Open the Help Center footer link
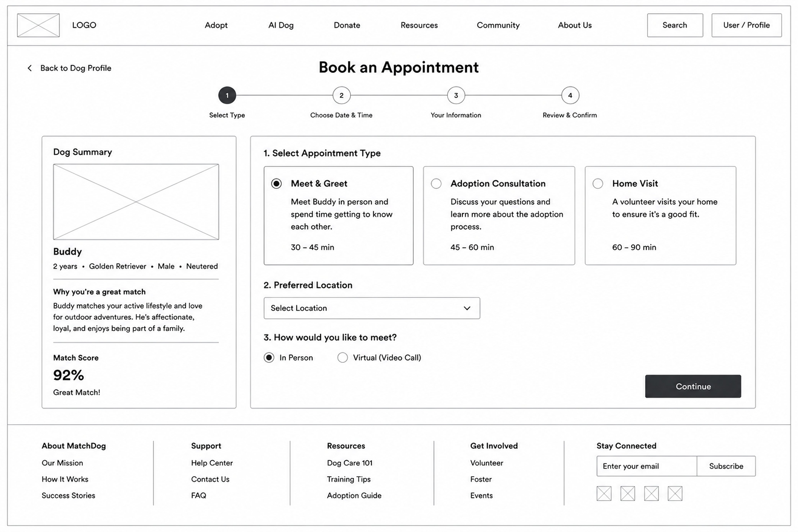This screenshot has width=798, height=532. pos(212,463)
